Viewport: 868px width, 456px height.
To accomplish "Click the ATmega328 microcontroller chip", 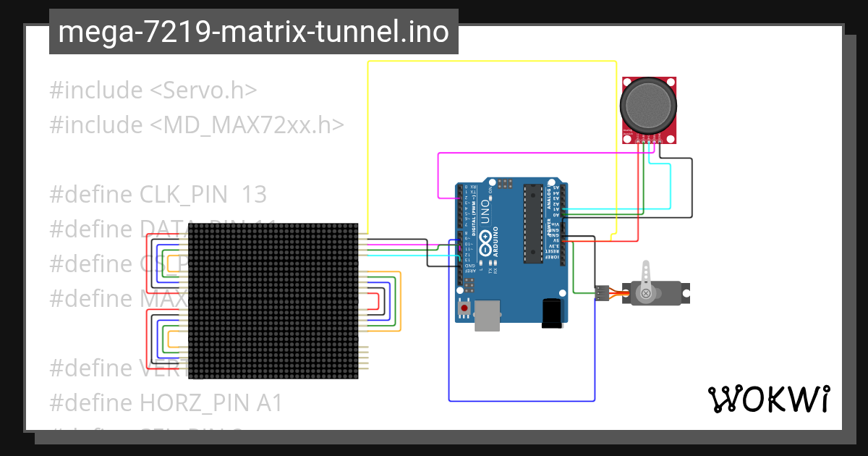I will pyautogui.click(x=533, y=224).
